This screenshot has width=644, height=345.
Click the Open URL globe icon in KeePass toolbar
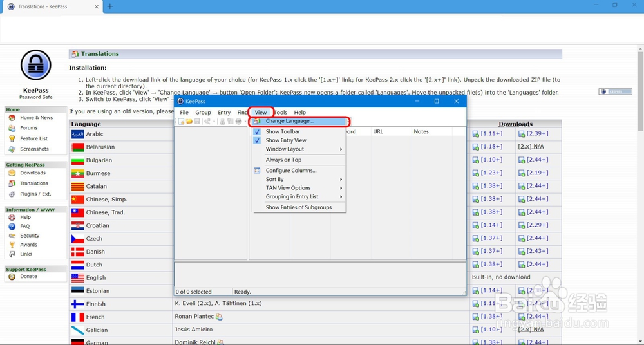(238, 122)
